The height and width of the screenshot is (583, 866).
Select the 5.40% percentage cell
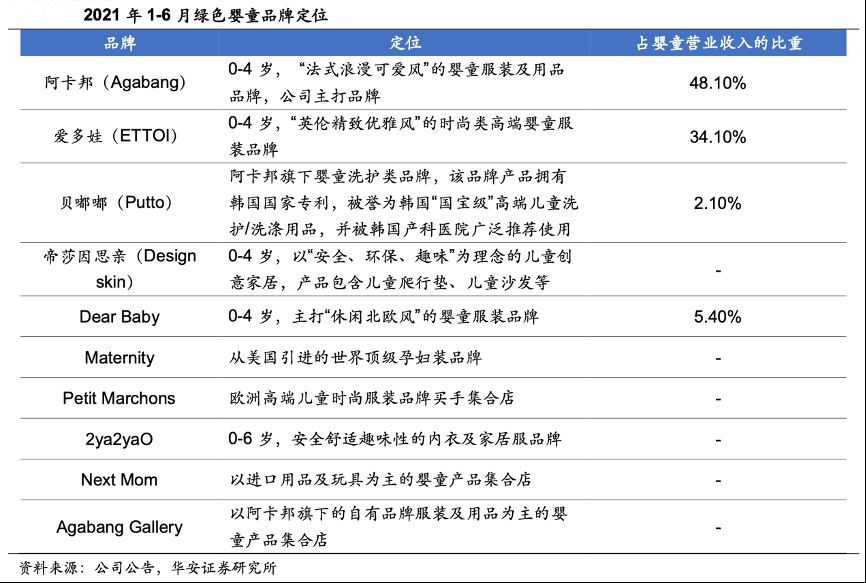[718, 317]
